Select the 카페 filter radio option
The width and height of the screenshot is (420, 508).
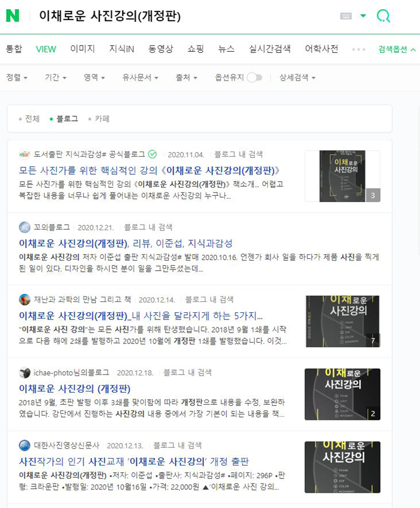click(x=99, y=119)
